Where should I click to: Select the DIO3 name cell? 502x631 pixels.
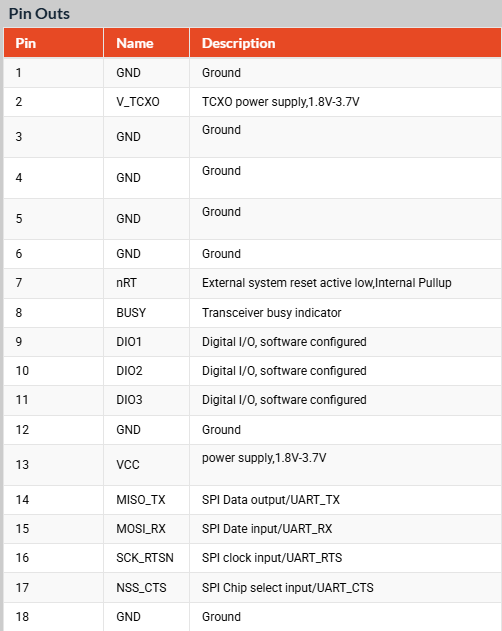coord(147,400)
